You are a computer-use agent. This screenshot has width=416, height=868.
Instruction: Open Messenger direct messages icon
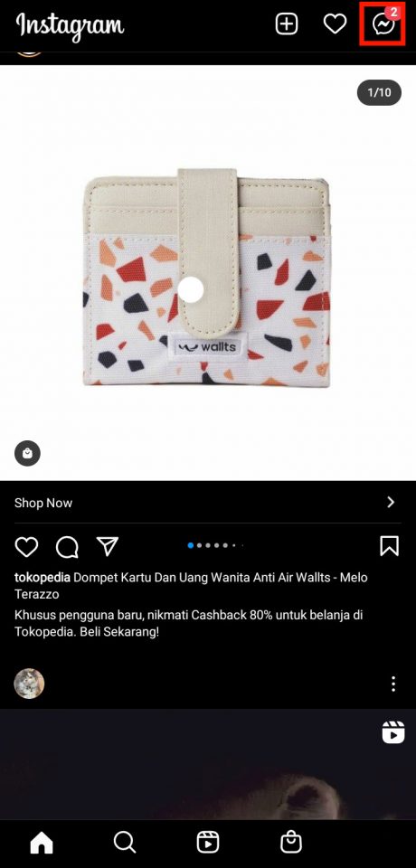point(385,24)
